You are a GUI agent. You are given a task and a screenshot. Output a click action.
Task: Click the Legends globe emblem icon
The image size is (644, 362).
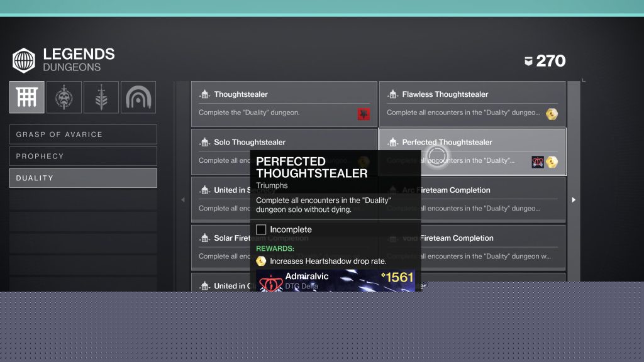point(24,60)
